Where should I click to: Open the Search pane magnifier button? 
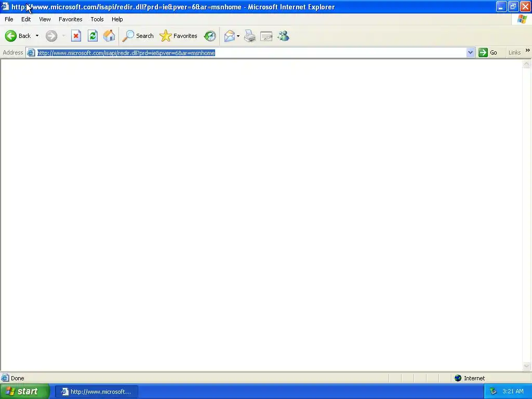[x=138, y=36]
